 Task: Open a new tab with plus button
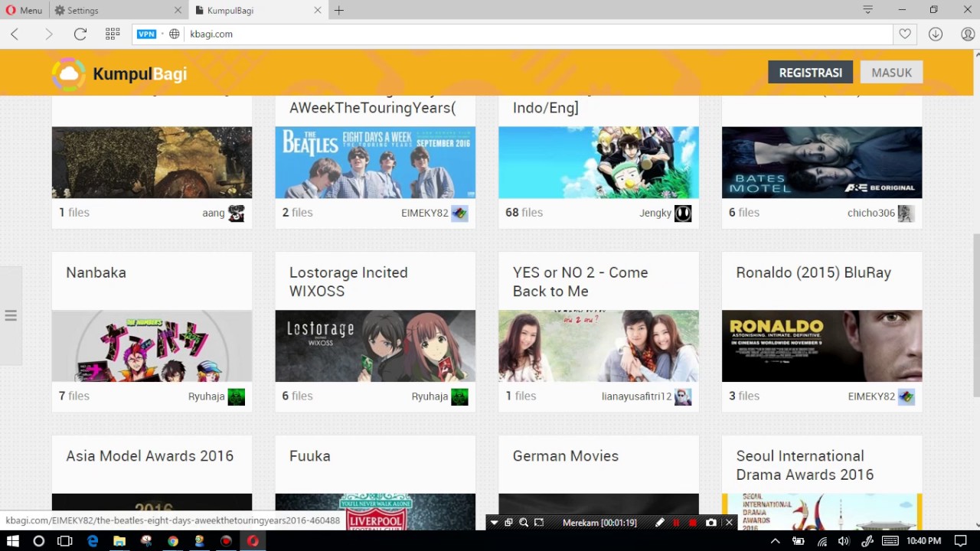[x=339, y=11]
